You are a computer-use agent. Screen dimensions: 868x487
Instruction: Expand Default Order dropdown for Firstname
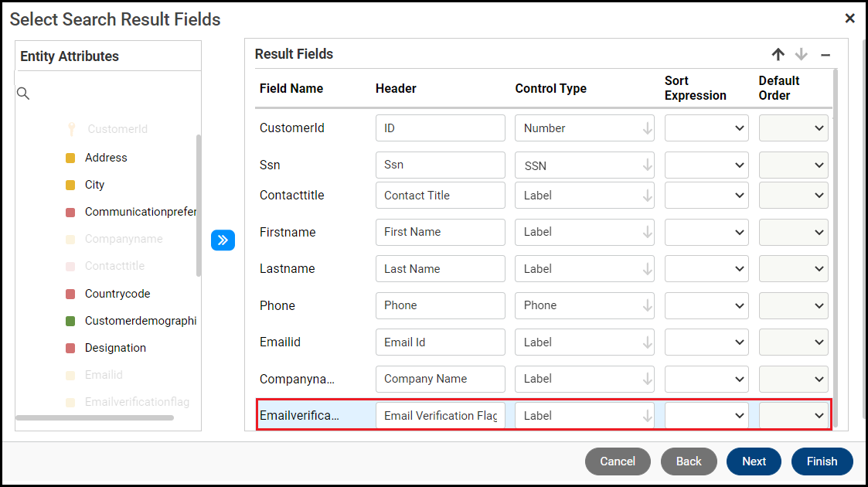click(793, 232)
